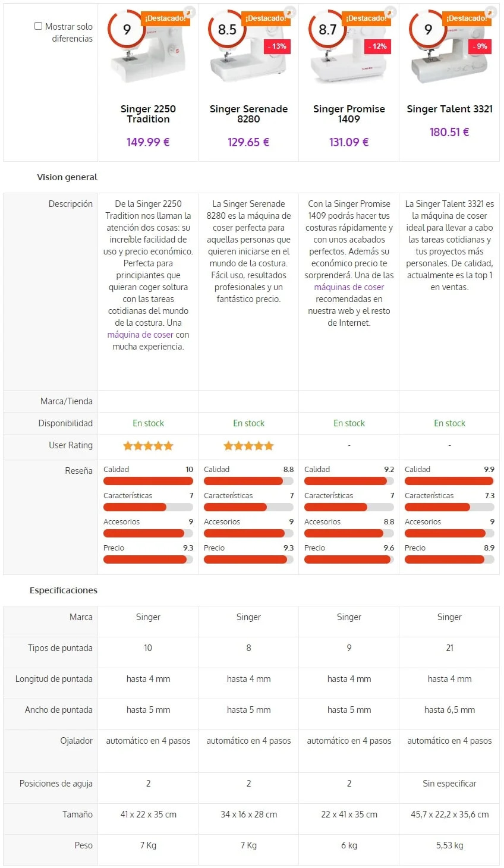Click the 8.7 score circle for Promise
This screenshot has width=504, height=868.
327,29
